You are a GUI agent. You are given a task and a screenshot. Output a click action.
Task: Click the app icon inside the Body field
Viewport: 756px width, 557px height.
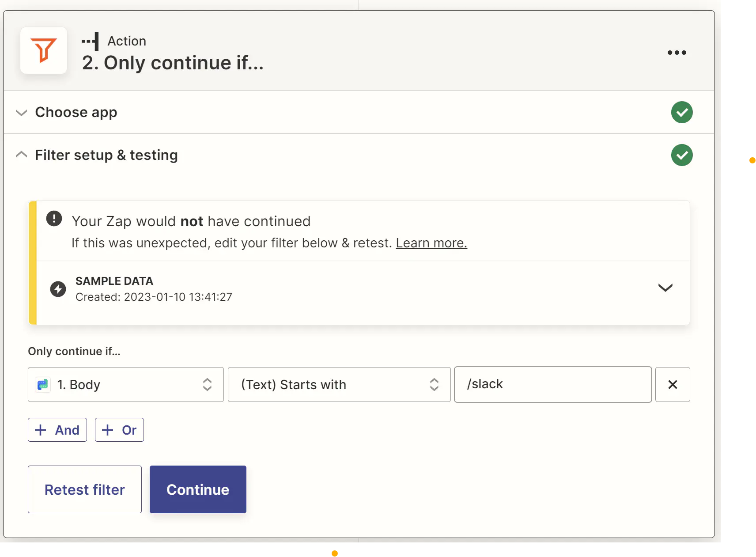(42, 384)
